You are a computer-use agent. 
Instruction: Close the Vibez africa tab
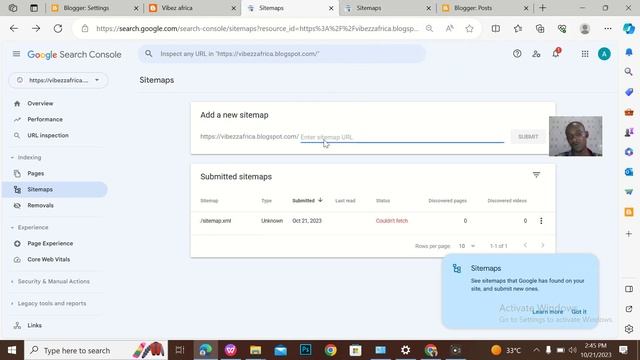point(233,8)
